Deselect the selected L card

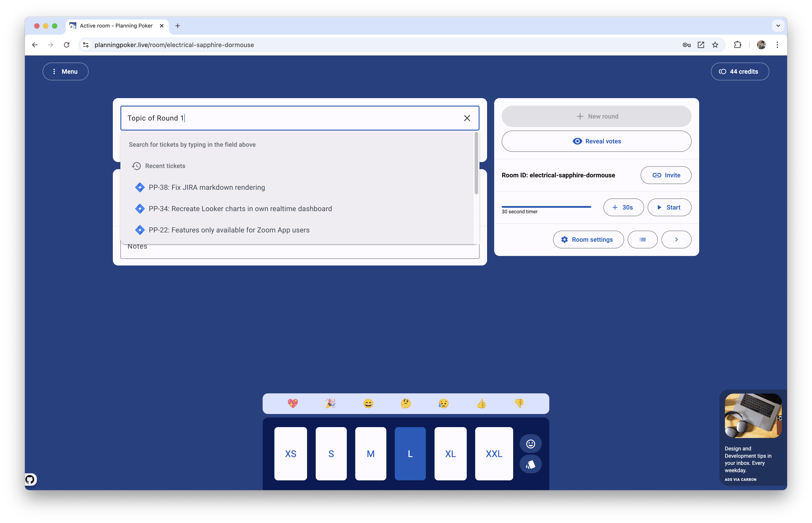click(x=410, y=453)
